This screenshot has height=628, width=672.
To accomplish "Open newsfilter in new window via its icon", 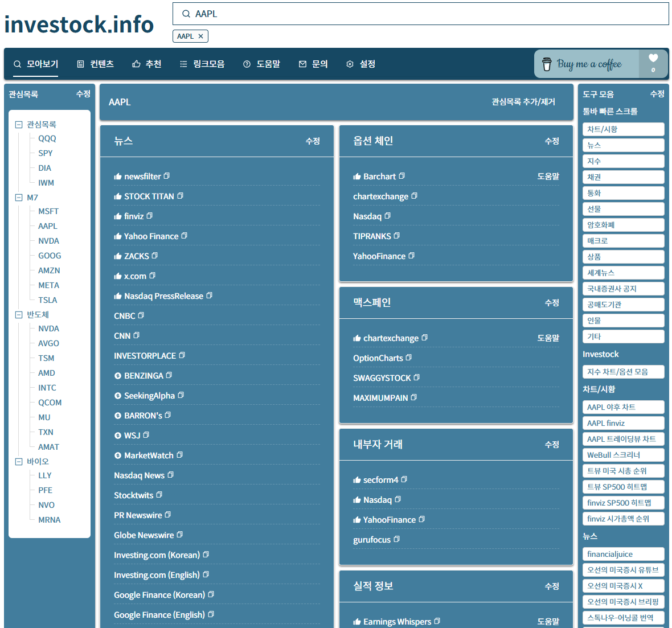I will [167, 176].
